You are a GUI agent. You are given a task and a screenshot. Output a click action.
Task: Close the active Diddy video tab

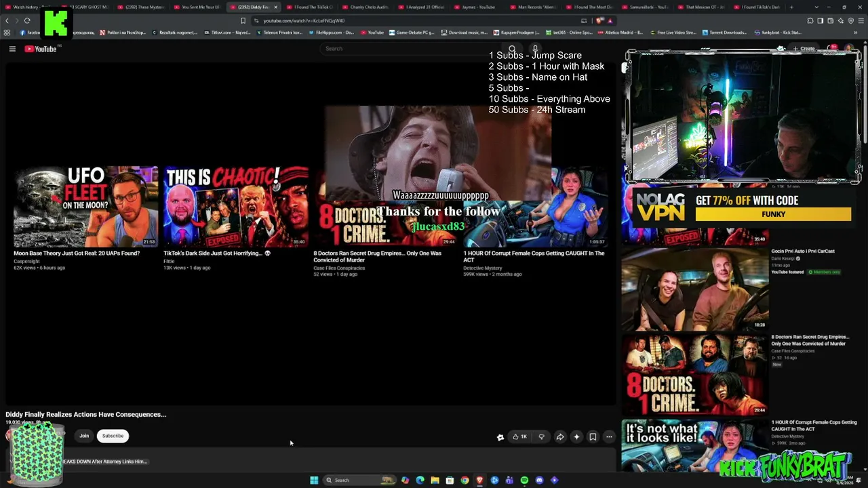pos(275,7)
